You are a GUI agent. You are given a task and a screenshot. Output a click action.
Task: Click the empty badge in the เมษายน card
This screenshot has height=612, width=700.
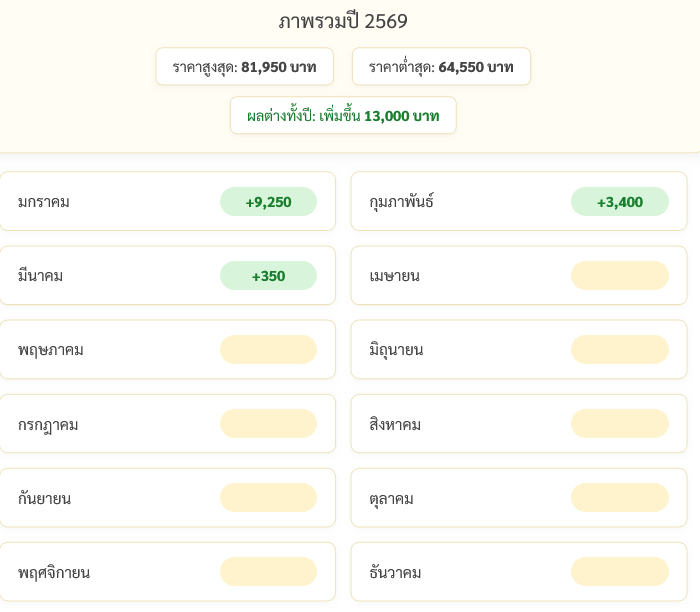(620, 276)
